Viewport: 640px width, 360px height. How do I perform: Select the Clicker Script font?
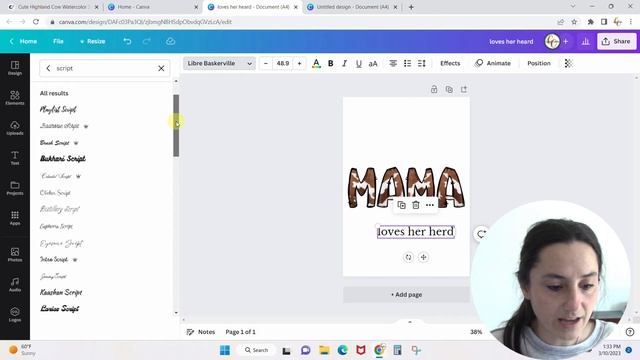click(x=55, y=193)
